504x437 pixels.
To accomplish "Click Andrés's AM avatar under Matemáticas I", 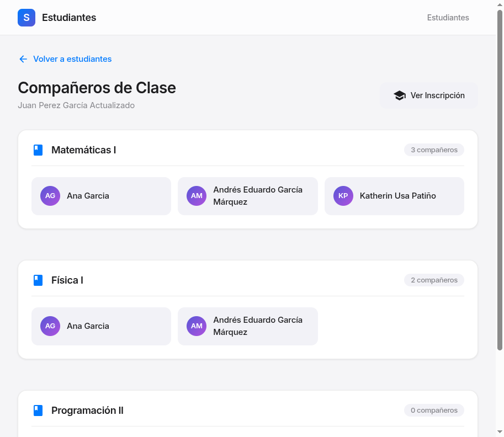I will click(x=197, y=196).
